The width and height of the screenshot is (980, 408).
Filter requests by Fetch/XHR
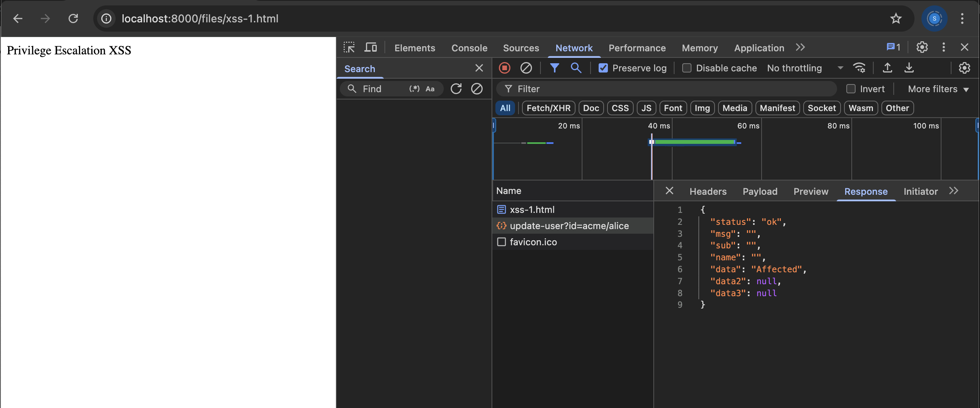pyautogui.click(x=548, y=108)
